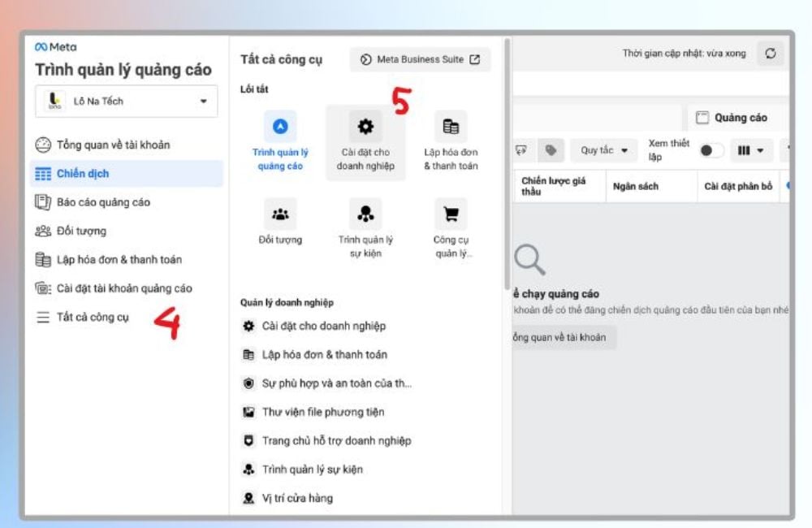Click the shield icon for Sự phù hợp
812x528 pixels.
pos(249,383)
